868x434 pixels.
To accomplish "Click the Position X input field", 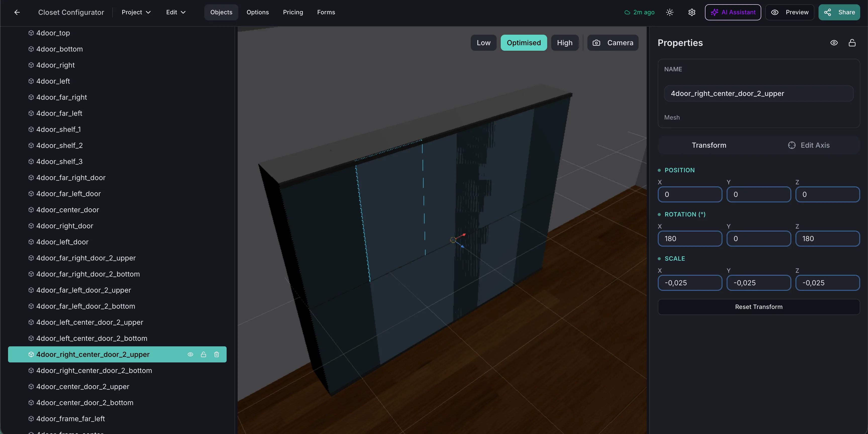I will click(690, 194).
